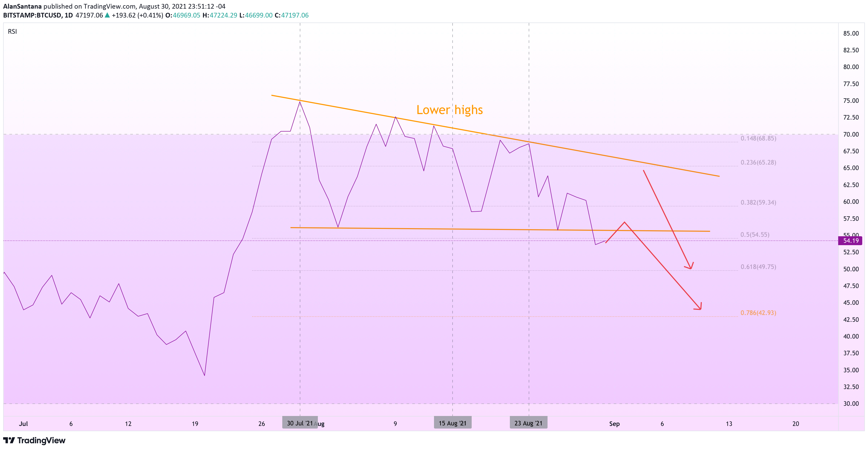This screenshot has height=450, width=868.
Task: Click the 23 Aug '21 date marker
Action: (x=528, y=423)
